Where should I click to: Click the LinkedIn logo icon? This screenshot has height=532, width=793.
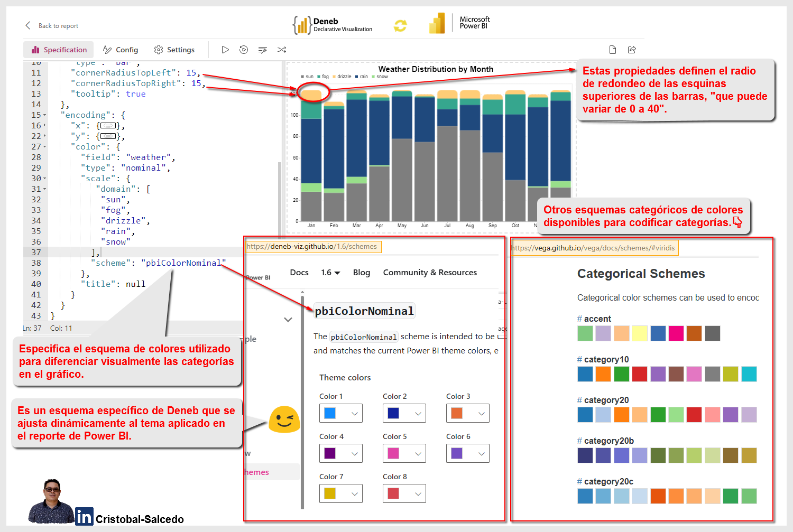(x=84, y=516)
